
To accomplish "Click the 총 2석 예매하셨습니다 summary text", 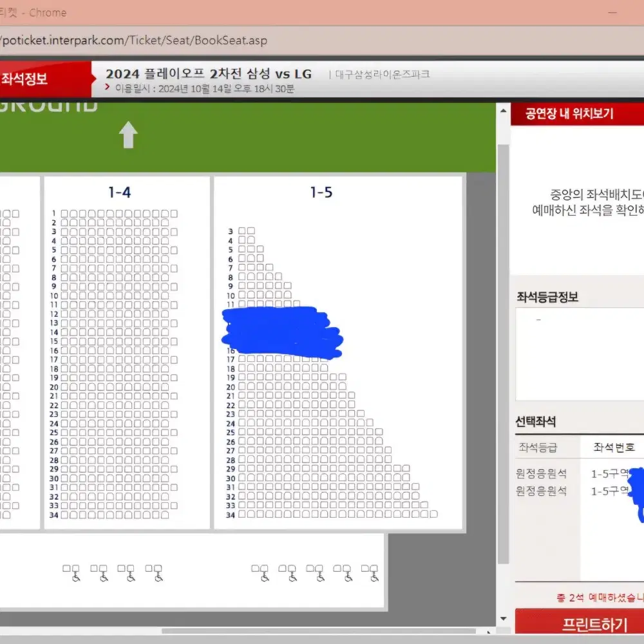I will 600,598.
